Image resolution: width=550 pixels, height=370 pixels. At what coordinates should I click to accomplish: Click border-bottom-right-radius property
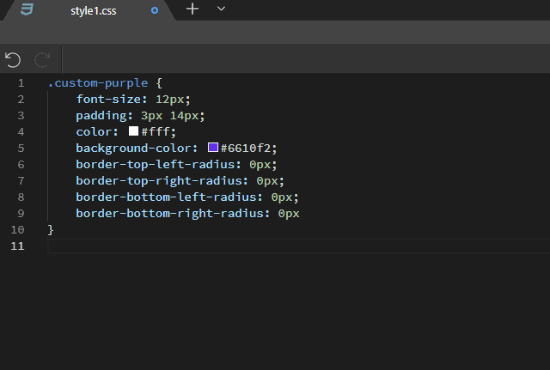[169, 213]
